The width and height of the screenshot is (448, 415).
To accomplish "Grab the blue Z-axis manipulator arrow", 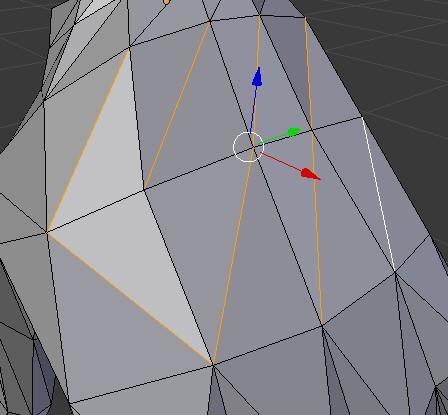I will tap(257, 77).
